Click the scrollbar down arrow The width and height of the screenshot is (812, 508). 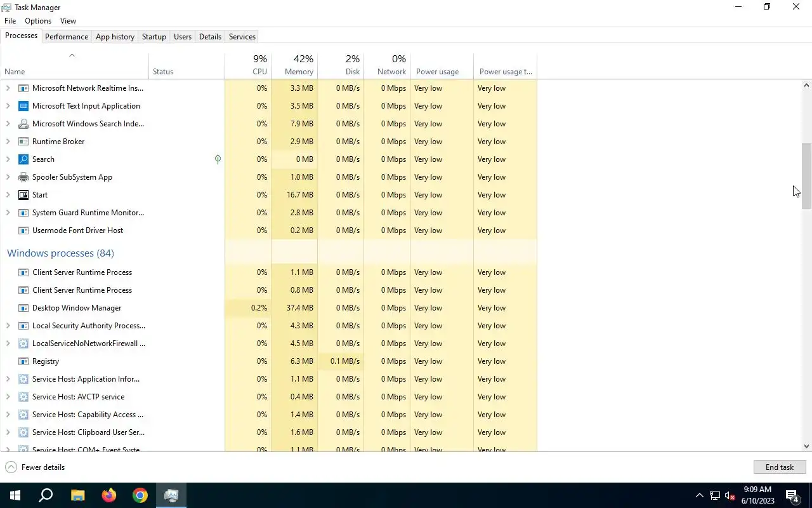point(806,446)
